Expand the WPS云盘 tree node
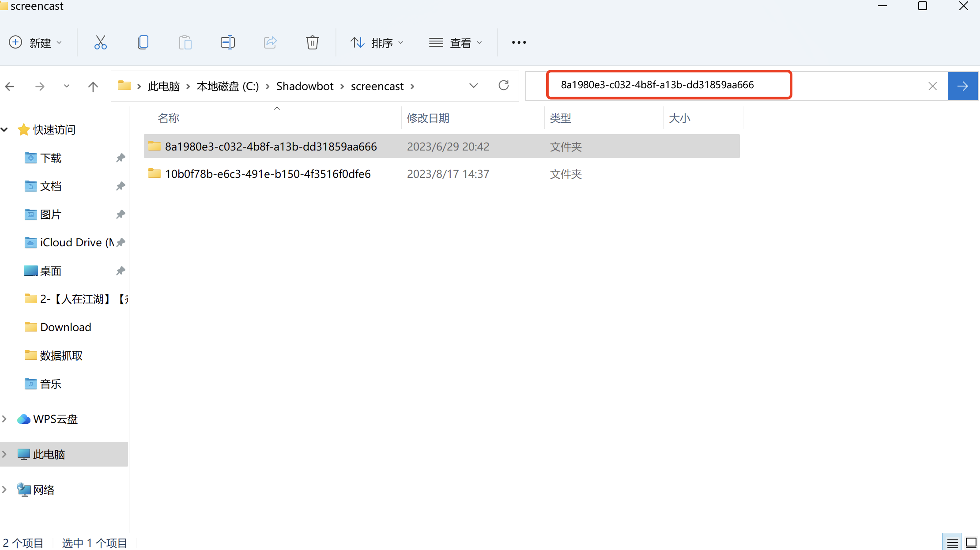 [4, 419]
